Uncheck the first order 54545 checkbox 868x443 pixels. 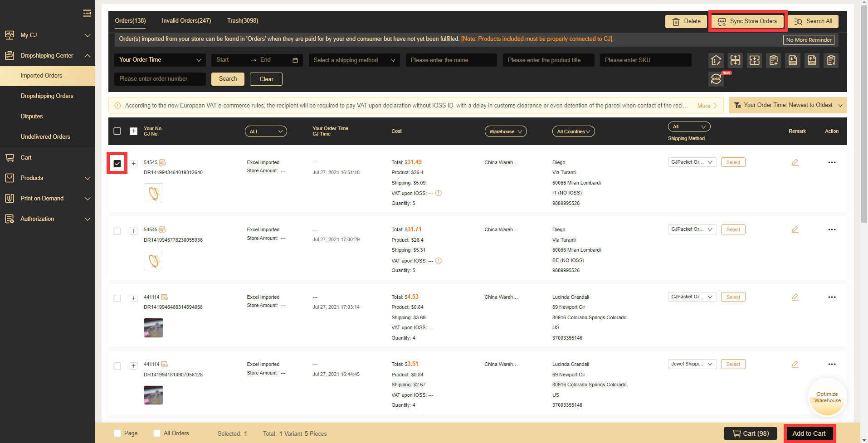[117, 164]
